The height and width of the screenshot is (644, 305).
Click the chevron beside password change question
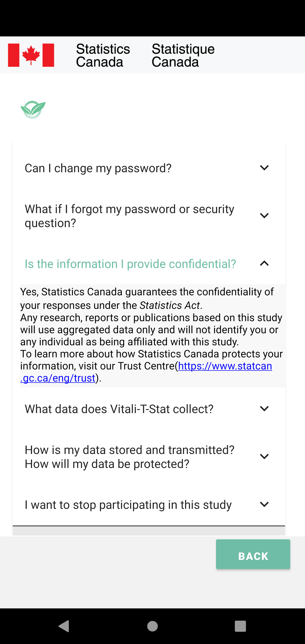pos(265,168)
